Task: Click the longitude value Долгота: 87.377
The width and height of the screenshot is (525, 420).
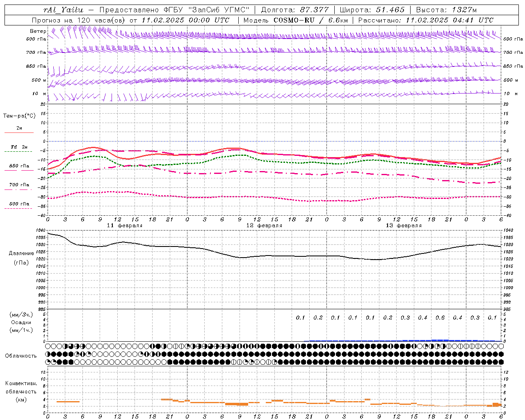Action: click(x=294, y=9)
